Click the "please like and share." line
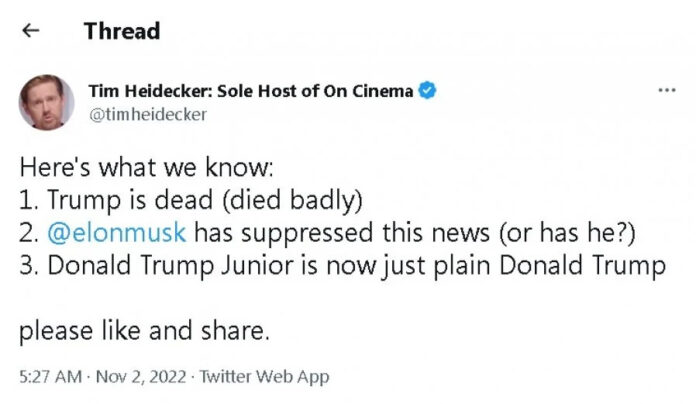The height and width of the screenshot is (404, 696). pos(144,331)
